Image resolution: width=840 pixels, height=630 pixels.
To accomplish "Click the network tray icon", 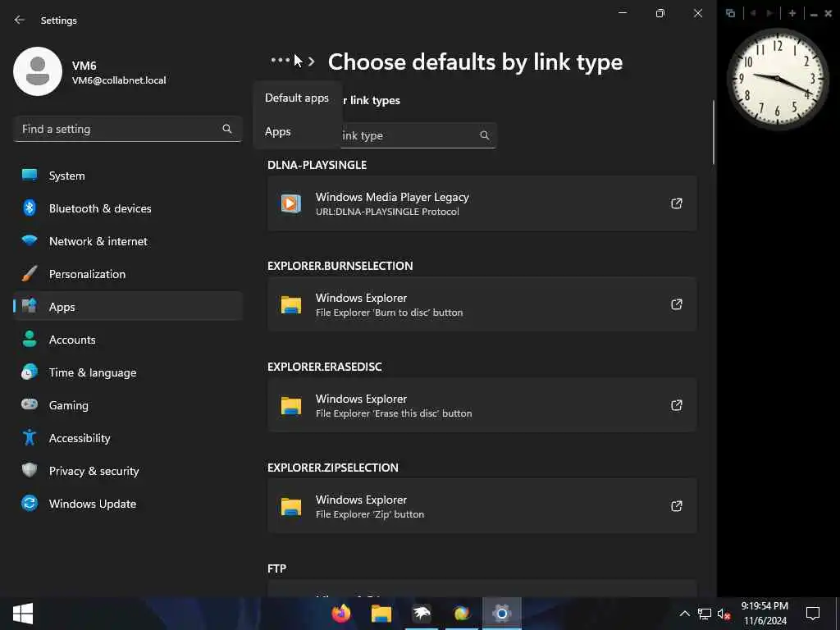I will (x=705, y=614).
